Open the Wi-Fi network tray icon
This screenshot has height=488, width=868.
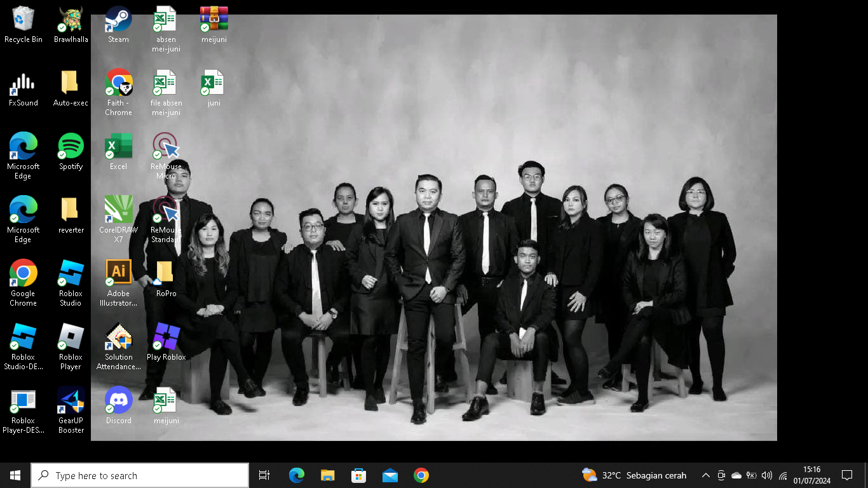click(x=783, y=475)
